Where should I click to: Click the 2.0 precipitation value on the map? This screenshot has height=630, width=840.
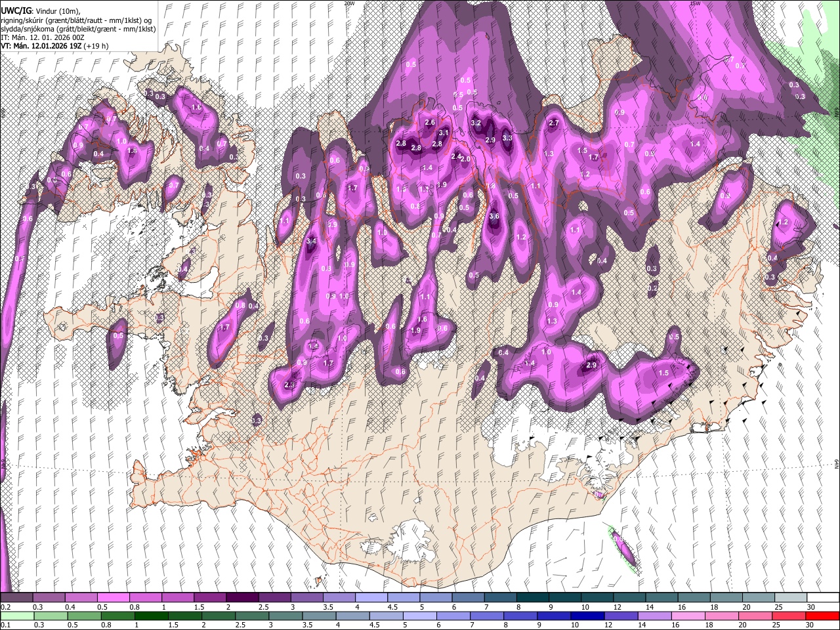tap(466, 159)
